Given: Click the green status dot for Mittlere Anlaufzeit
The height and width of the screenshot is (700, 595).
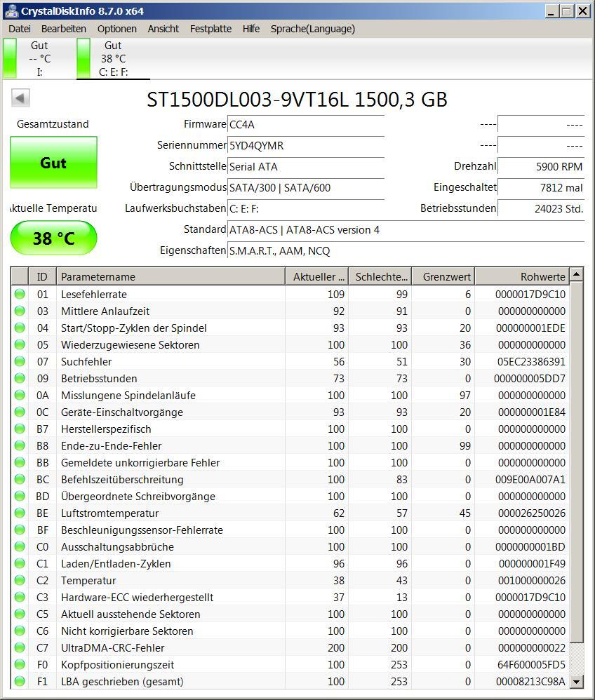Looking at the screenshot, I should pyautogui.click(x=20, y=311).
